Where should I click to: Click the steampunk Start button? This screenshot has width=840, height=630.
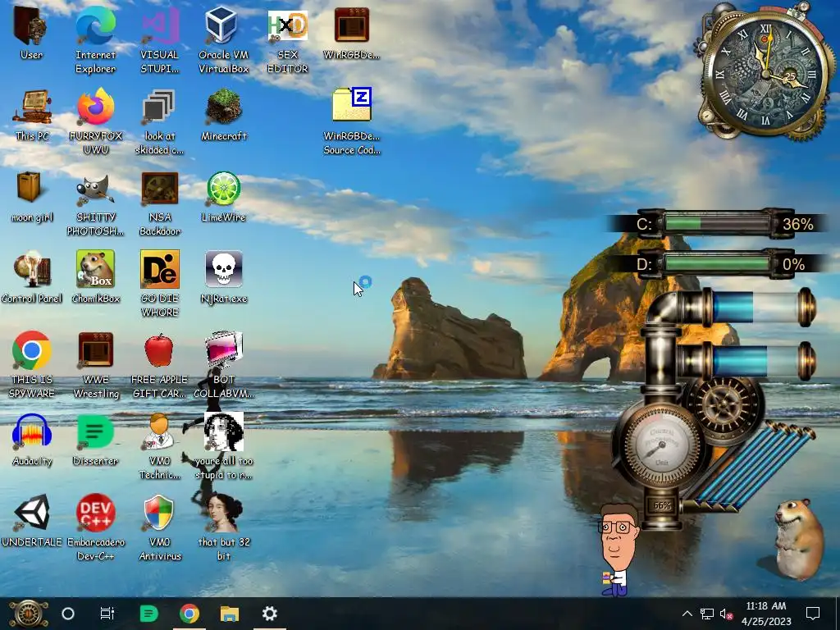coord(28,614)
